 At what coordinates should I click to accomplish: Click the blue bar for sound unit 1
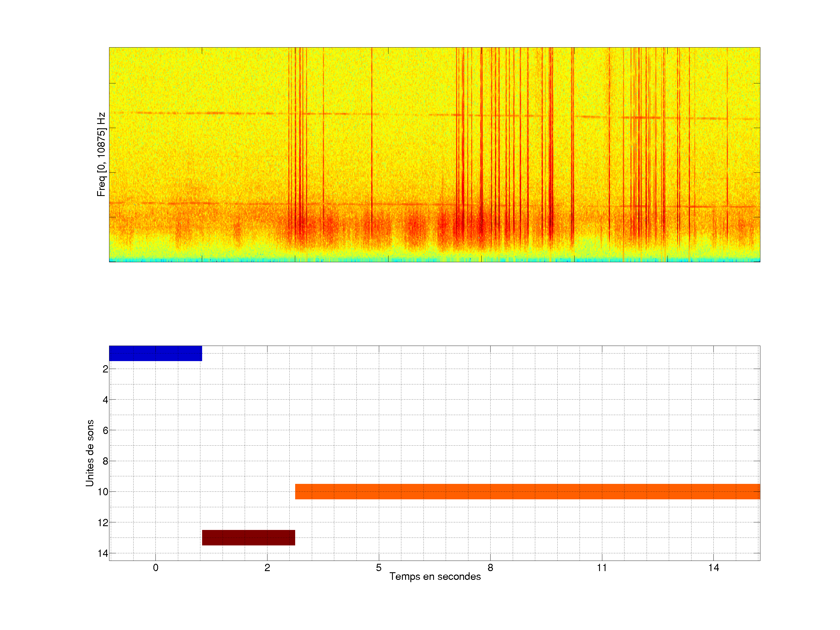coord(155,353)
